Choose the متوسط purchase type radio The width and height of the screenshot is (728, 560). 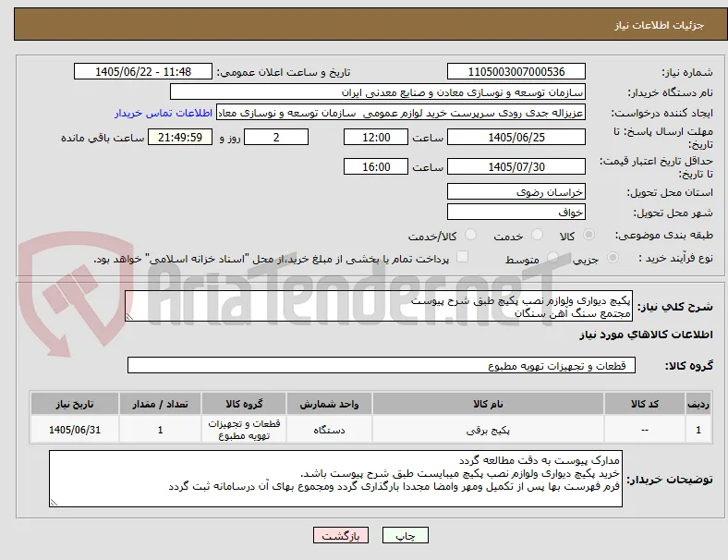click(552, 257)
